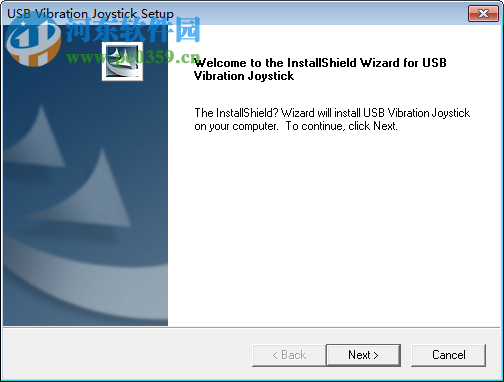
Task: Click the InstallShield logo icon
Action: 122,61
